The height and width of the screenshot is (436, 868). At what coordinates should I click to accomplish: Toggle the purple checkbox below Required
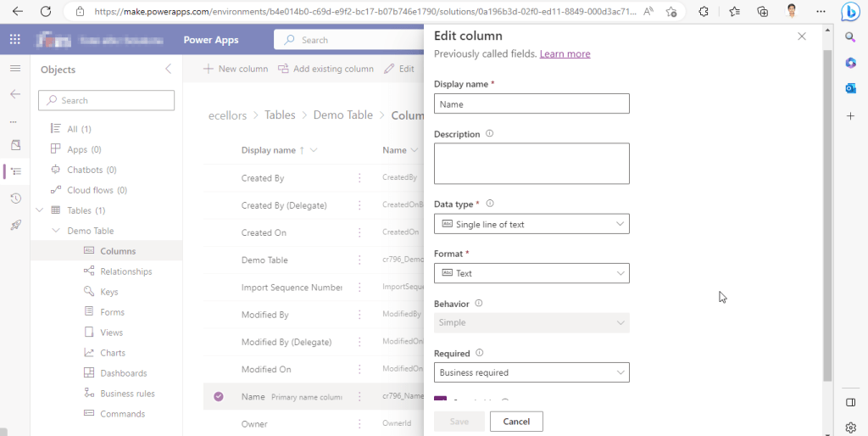click(440, 400)
